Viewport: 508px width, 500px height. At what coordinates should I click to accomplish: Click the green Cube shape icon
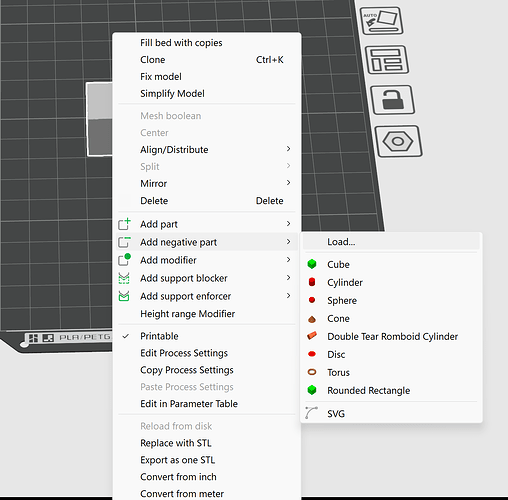312,264
